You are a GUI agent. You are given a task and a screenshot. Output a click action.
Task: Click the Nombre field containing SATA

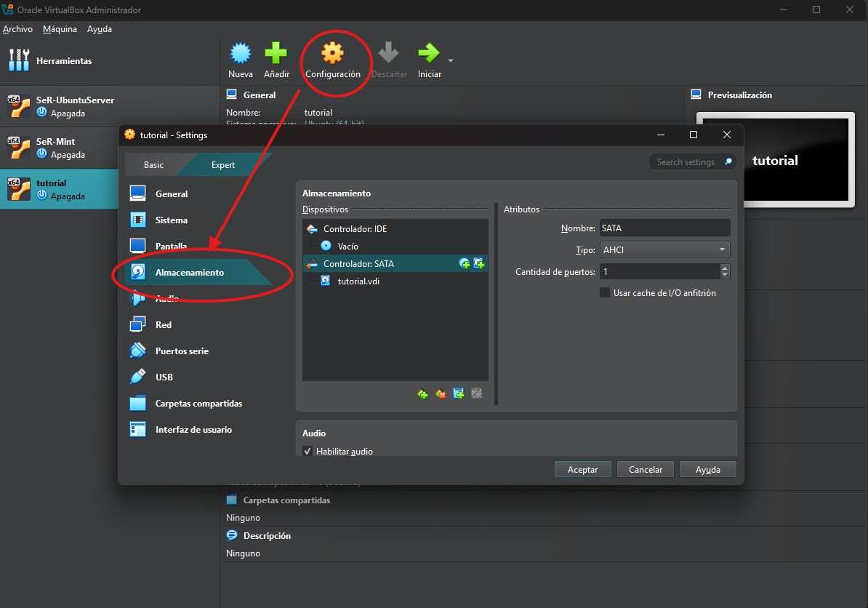coord(665,228)
